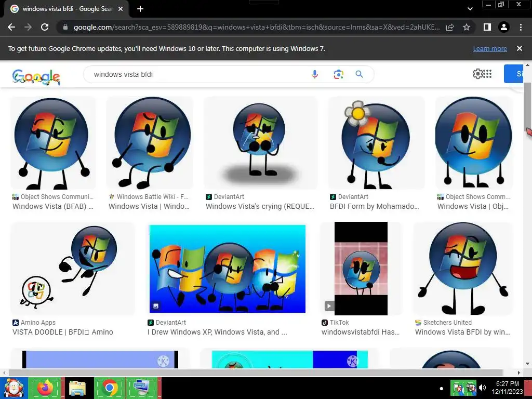
Task: Open the 'Learn more' link
Action: [490, 48]
